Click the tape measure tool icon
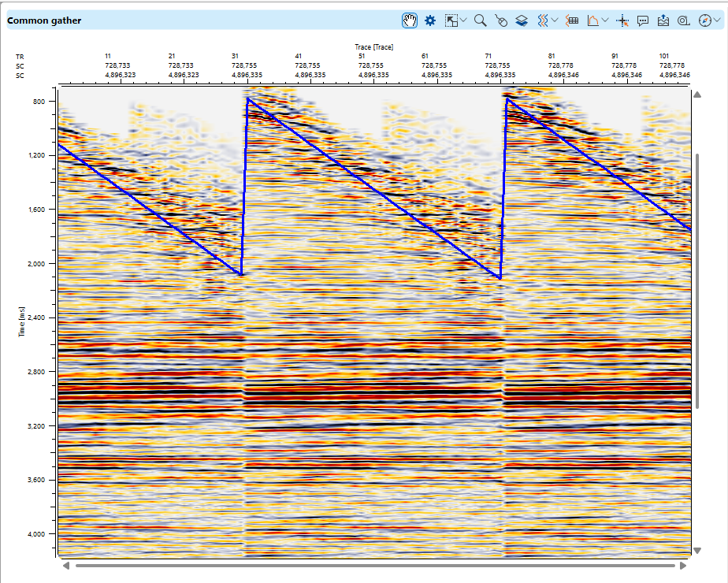 683,20
